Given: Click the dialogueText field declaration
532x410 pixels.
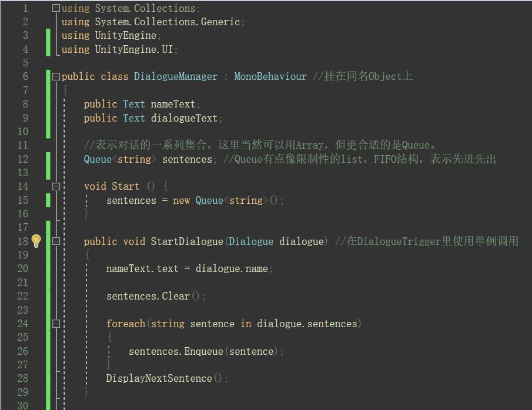Looking at the screenshot, I should pos(184,118).
